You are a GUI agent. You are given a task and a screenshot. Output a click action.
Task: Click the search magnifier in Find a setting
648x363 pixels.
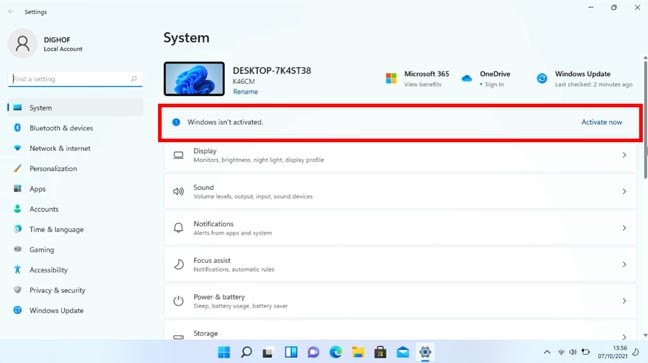click(x=133, y=79)
